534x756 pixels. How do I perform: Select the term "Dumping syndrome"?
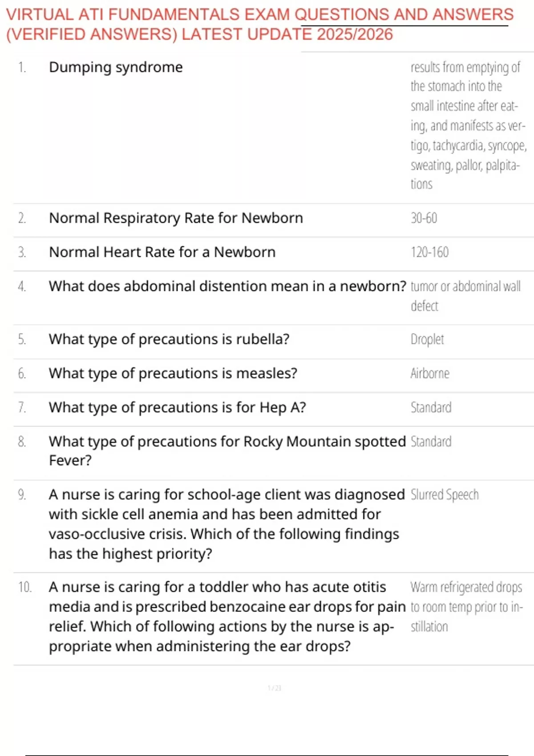116,67
